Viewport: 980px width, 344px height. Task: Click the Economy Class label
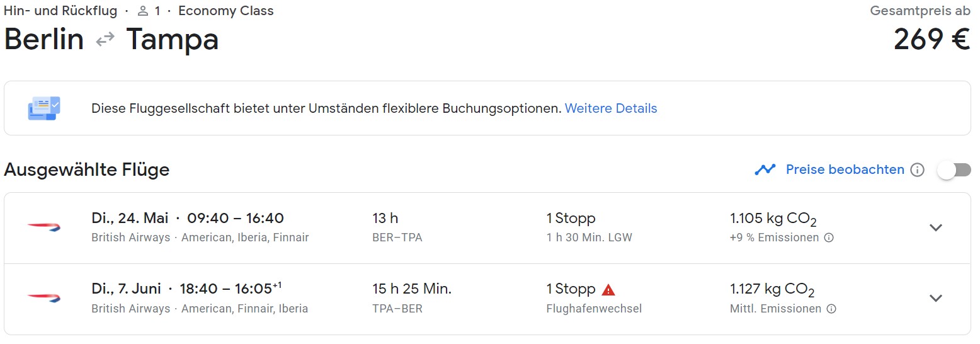[x=226, y=11]
